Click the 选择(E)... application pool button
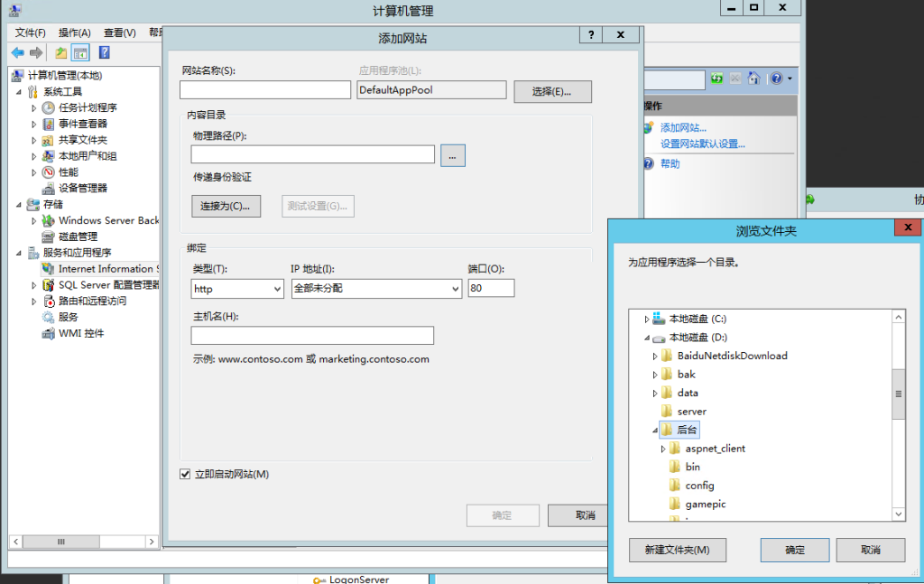924x584 pixels. [552, 91]
